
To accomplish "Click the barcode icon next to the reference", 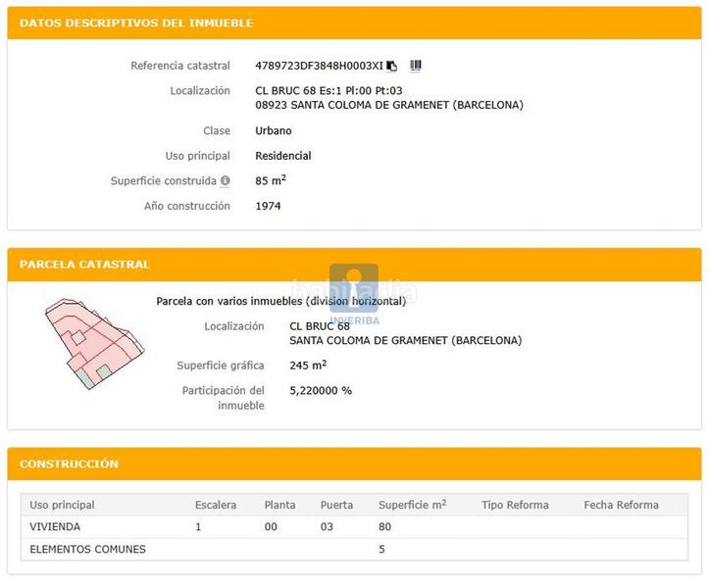I will (x=416, y=66).
